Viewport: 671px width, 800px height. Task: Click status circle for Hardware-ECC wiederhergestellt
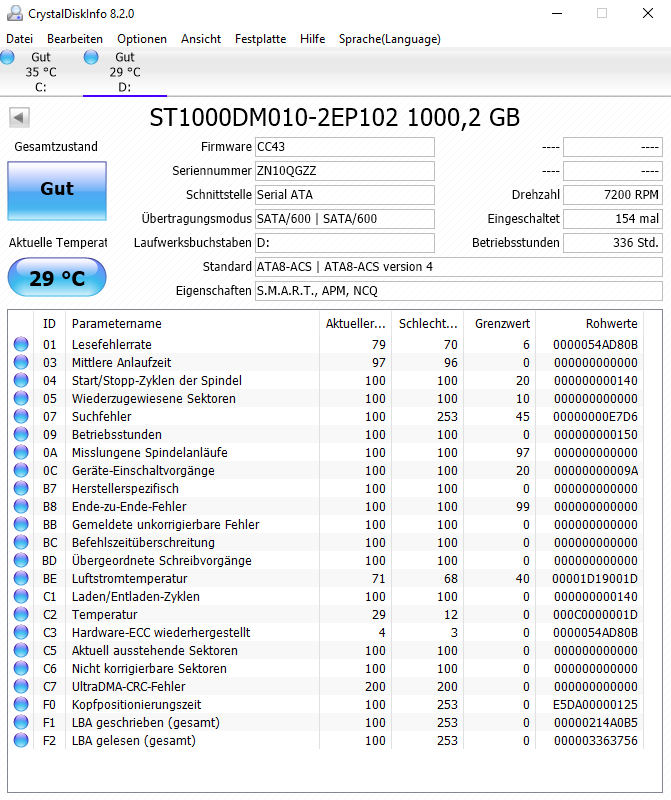21,632
